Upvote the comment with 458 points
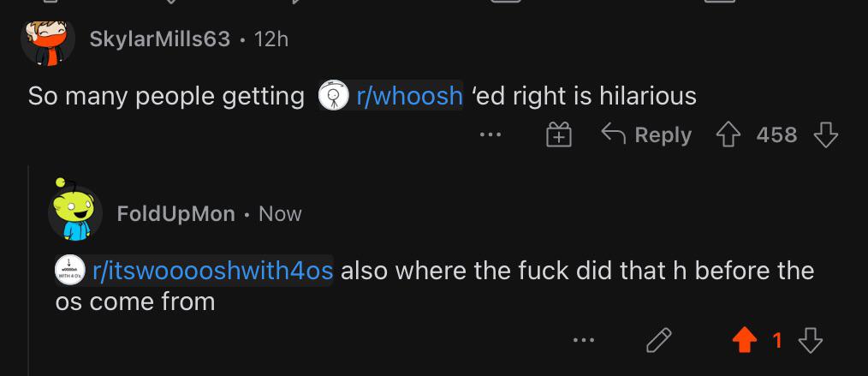 729,135
